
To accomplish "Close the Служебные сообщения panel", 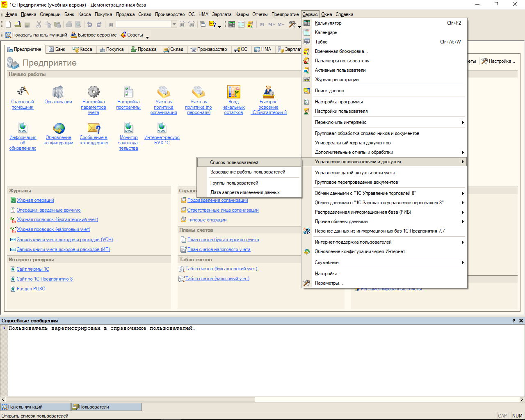I will click(x=521, y=321).
